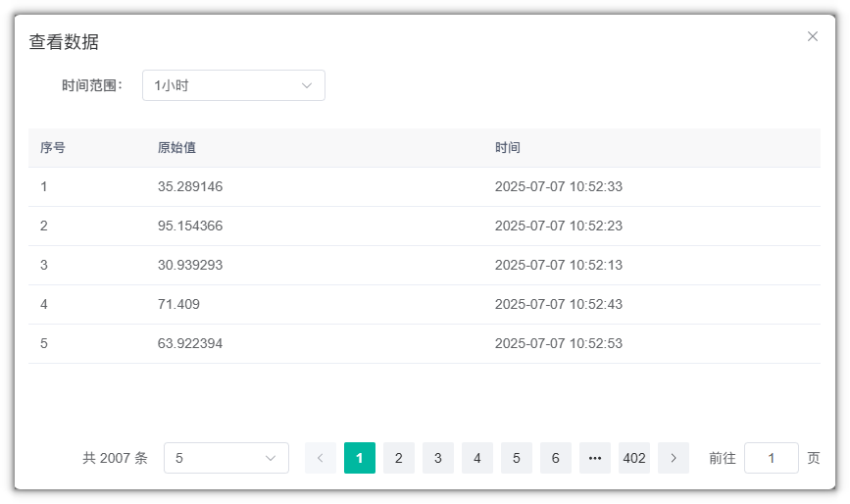This screenshot has height=504, width=850.
Task: Click timestamp 2025-07-07 10:52:13
Action: point(559,265)
